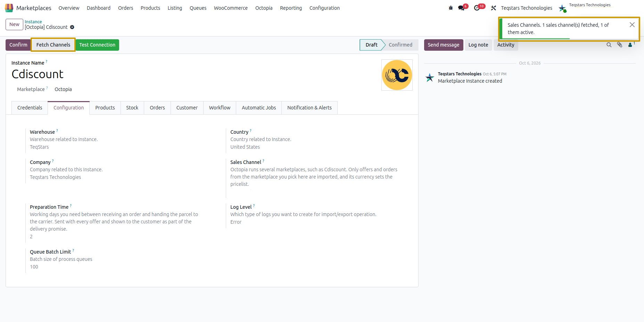Show help tooltip for Warehouse
Viewport: 644px width, 322px height.
57,131
